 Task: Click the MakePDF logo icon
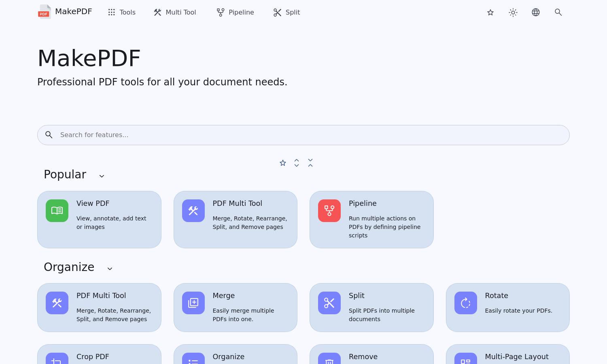coord(45,12)
